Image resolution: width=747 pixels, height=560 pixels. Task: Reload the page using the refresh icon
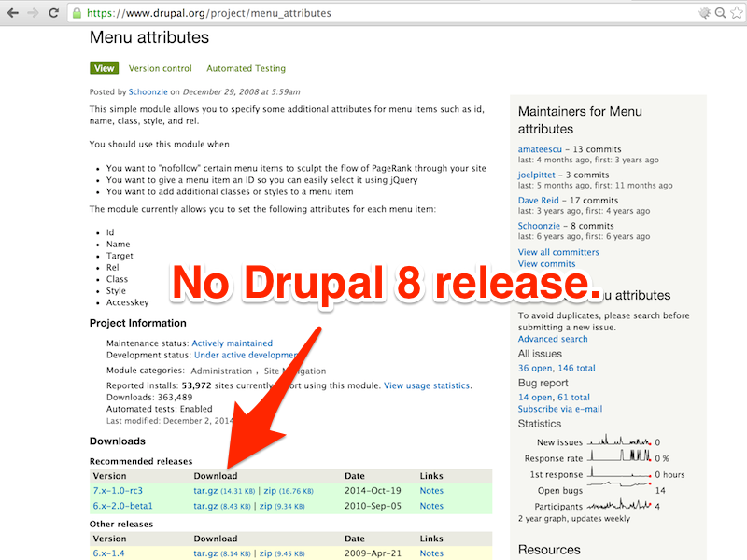54,13
